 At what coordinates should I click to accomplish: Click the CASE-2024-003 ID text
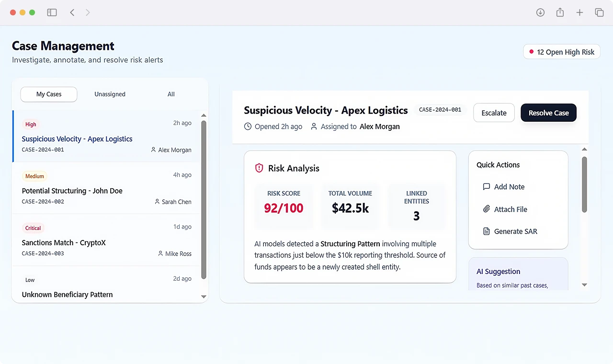coord(43,253)
